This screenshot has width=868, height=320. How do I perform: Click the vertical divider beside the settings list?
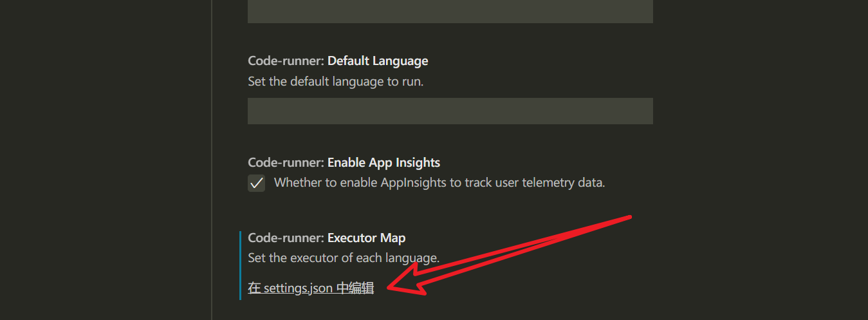(212, 160)
